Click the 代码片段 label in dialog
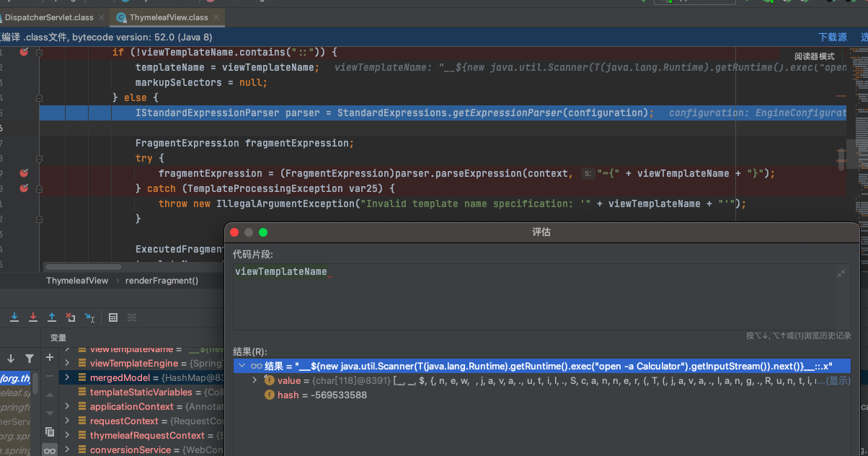868x456 pixels. click(253, 255)
